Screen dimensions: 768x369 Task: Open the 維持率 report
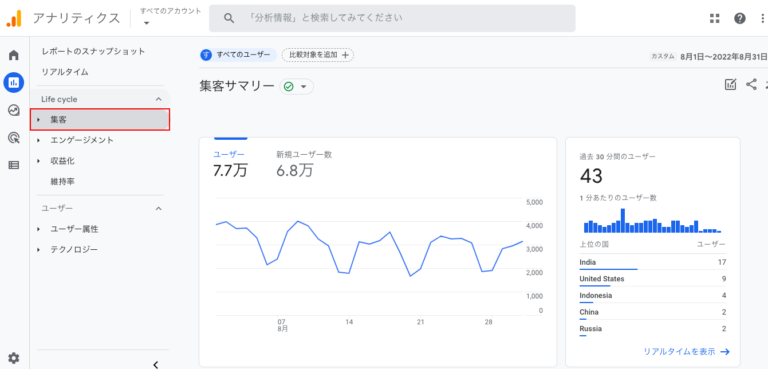click(x=62, y=181)
